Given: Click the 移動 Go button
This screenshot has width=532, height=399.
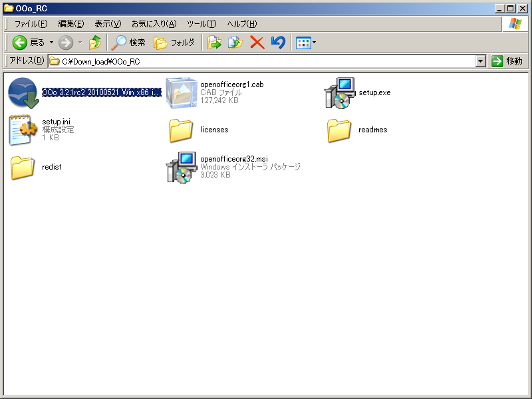Looking at the screenshot, I should tap(507, 61).
